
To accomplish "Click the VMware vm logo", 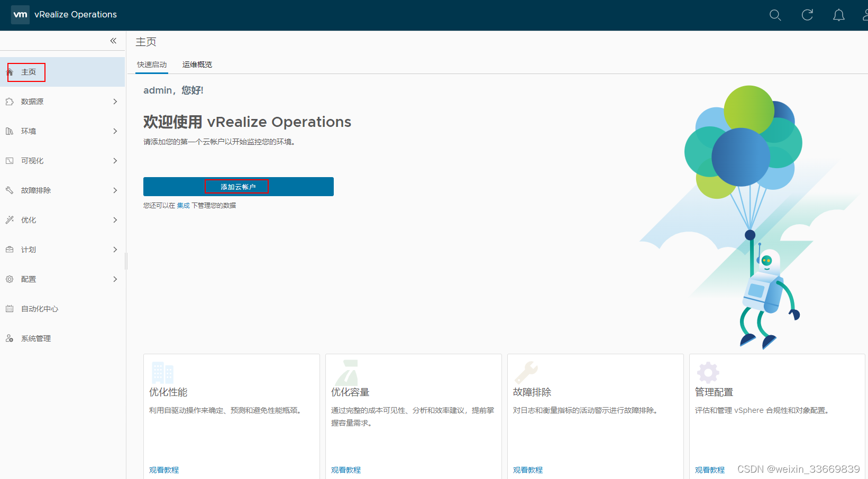I will tap(20, 15).
